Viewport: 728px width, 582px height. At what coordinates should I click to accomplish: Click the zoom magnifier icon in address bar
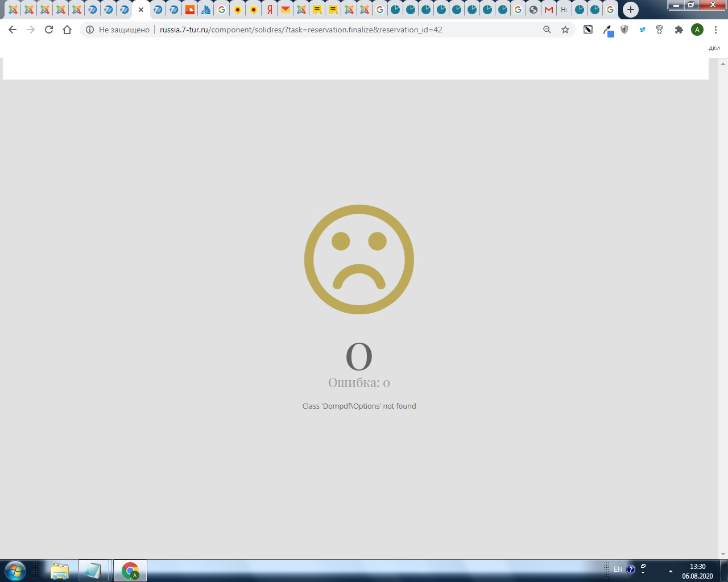click(x=547, y=30)
